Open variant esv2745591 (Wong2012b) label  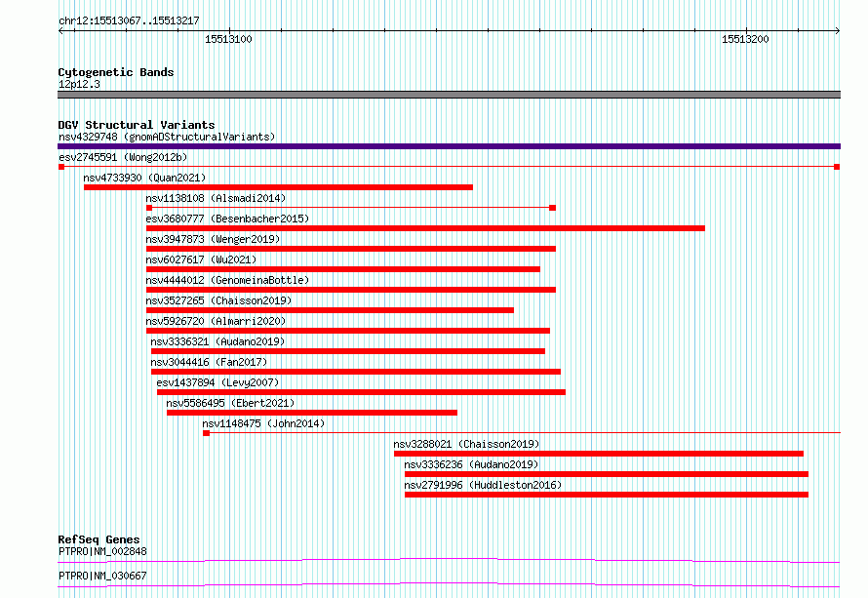click(123, 157)
